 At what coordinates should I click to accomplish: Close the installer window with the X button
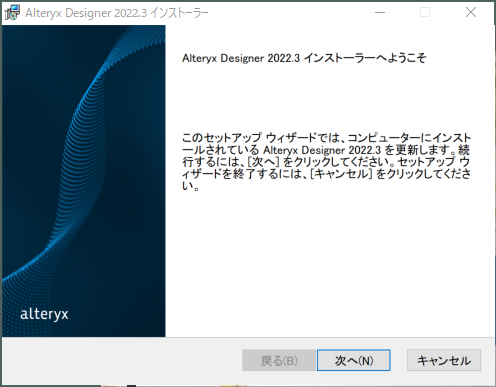pos(471,13)
